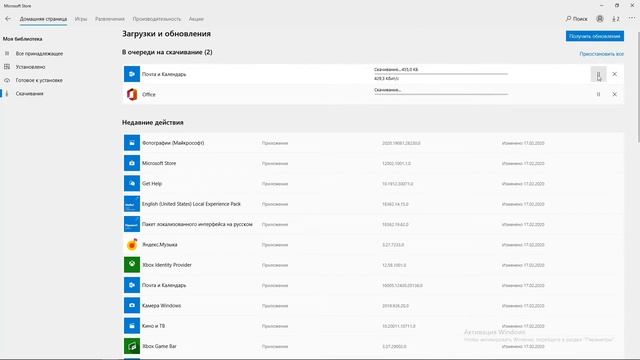This screenshot has height=360, width=640.
Task: Open the Домашняя страница tab
Action: [x=43, y=19]
